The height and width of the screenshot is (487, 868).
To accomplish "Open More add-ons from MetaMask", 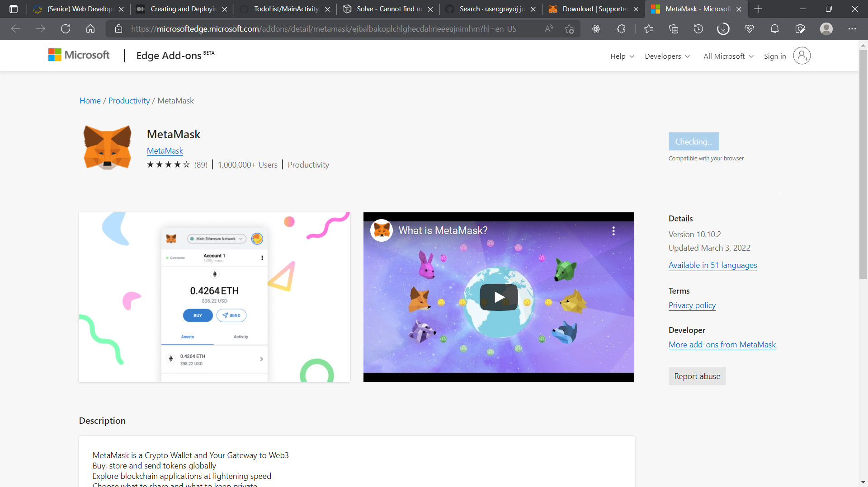I will pyautogui.click(x=722, y=345).
